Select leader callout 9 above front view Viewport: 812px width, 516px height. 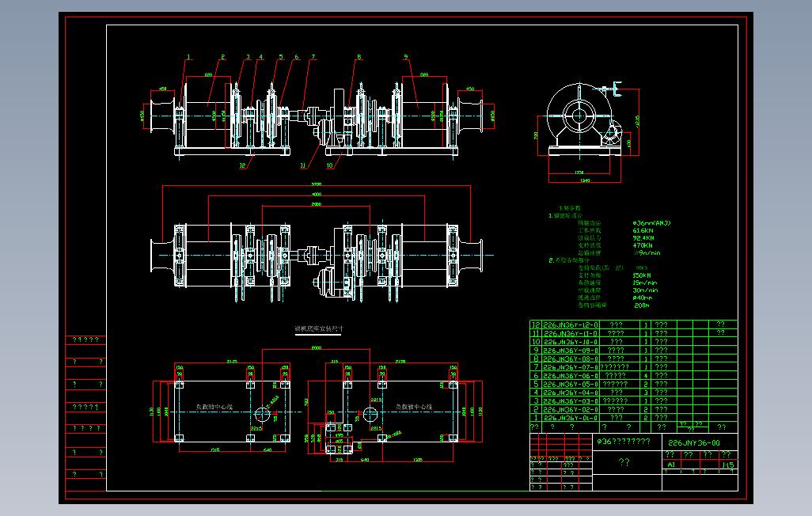tap(405, 57)
